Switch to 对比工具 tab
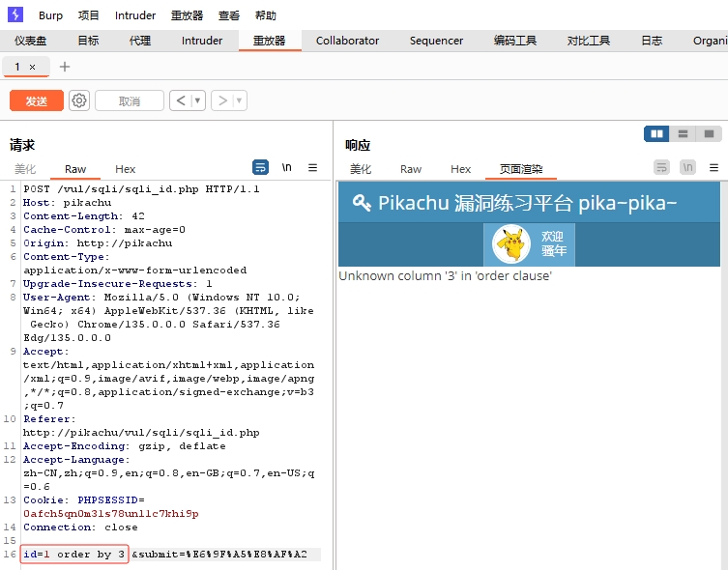 click(589, 41)
